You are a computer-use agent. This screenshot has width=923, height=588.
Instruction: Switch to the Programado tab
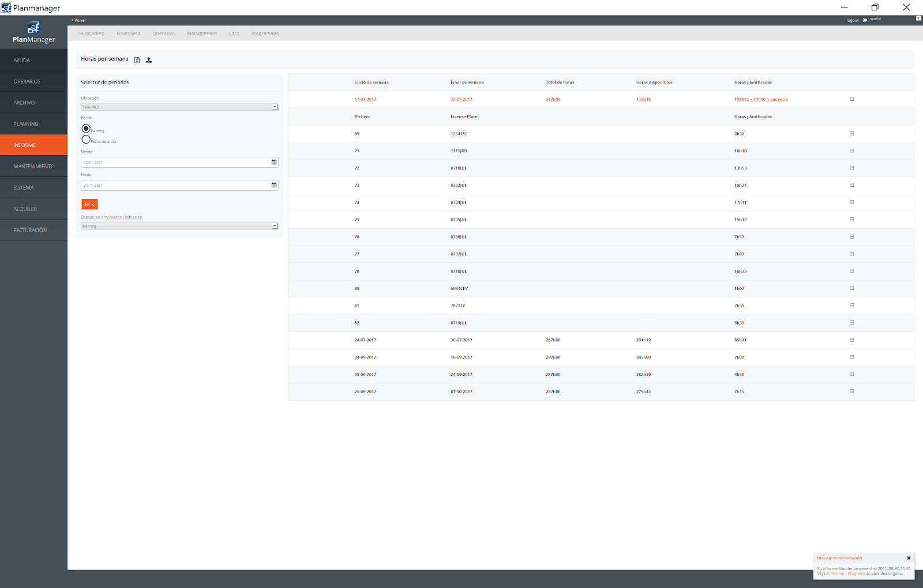click(x=265, y=33)
